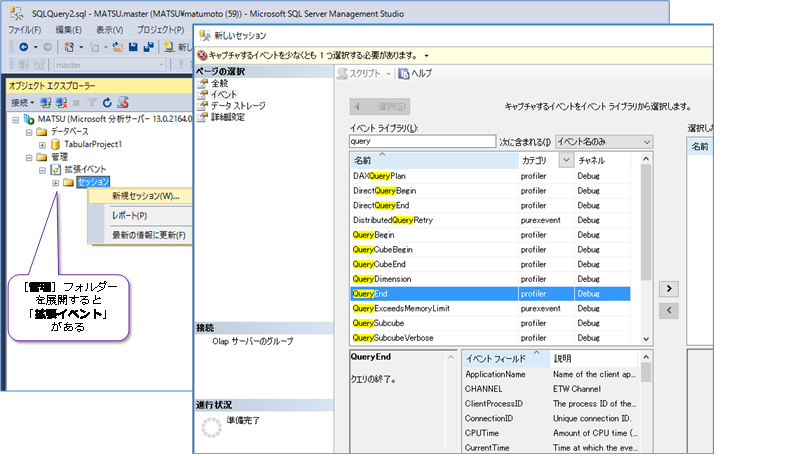
Task: Open the warning message dropdown arrow
Action: (427, 56)
